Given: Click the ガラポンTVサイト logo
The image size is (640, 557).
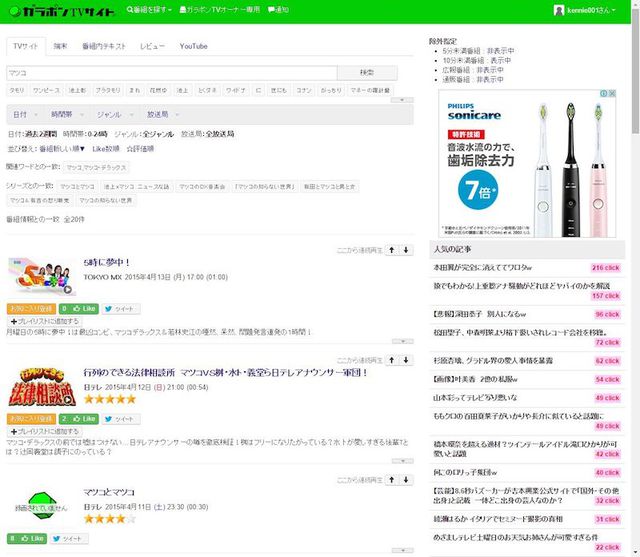Looking at the screenshot, I should coord(59,11).
